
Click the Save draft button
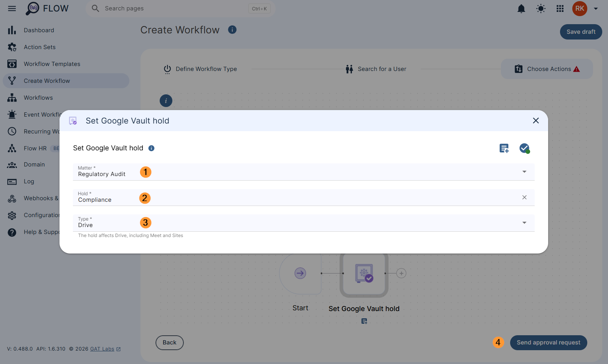point(581,32)
